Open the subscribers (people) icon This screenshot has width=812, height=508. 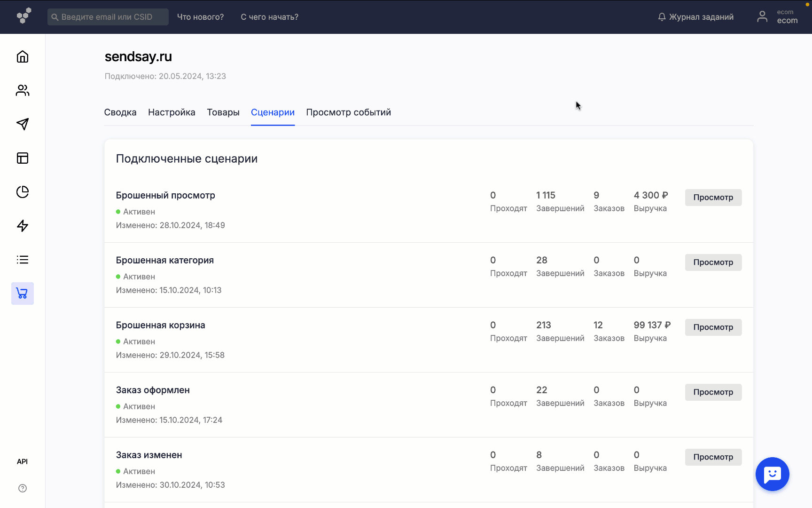pos(23,90)
